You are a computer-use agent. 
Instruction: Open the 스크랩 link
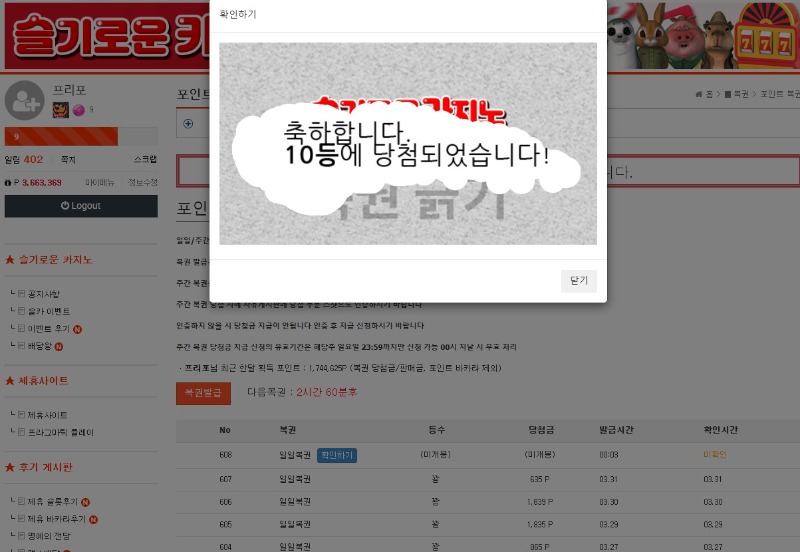coord(145,159)
